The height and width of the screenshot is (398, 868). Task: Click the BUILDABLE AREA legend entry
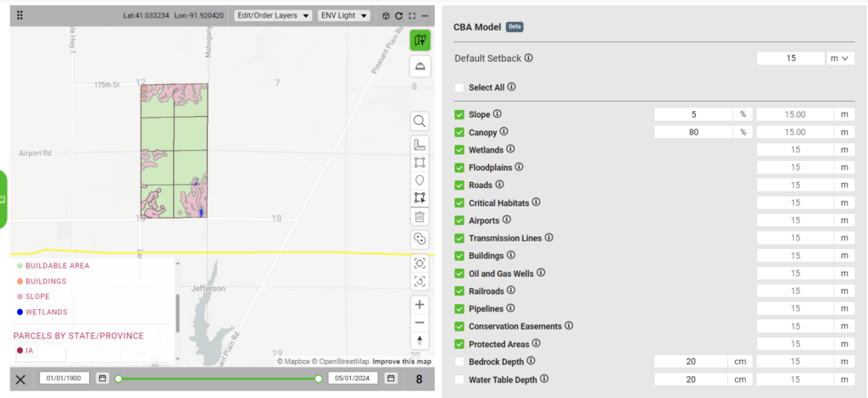[x=53, y=266]
